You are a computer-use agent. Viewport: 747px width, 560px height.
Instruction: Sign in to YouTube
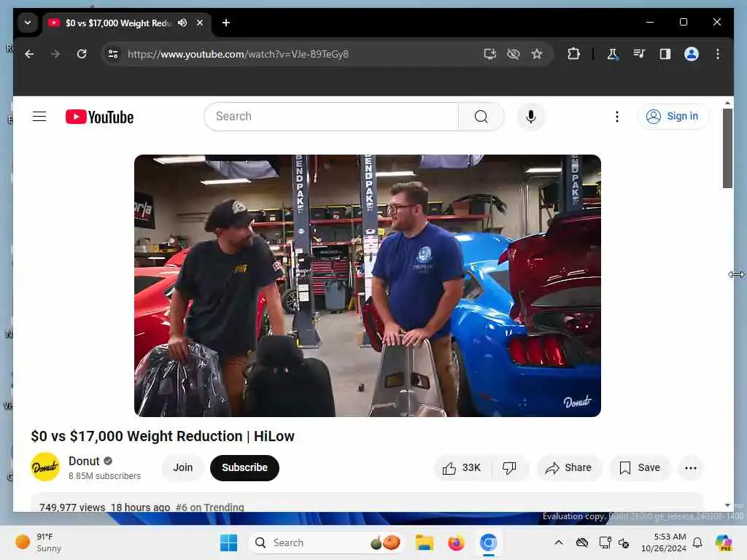pyautogui.click(x=673, y=117)
